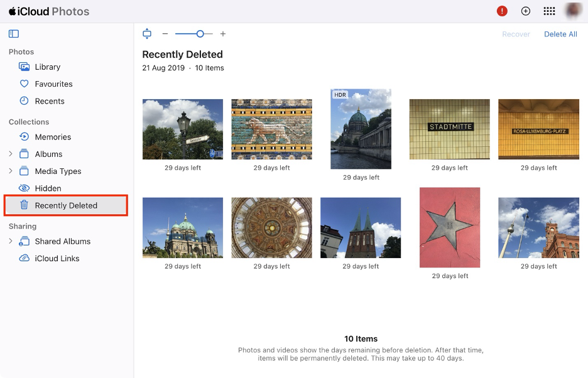Expand the Media Types section

[x=11, y=171]
